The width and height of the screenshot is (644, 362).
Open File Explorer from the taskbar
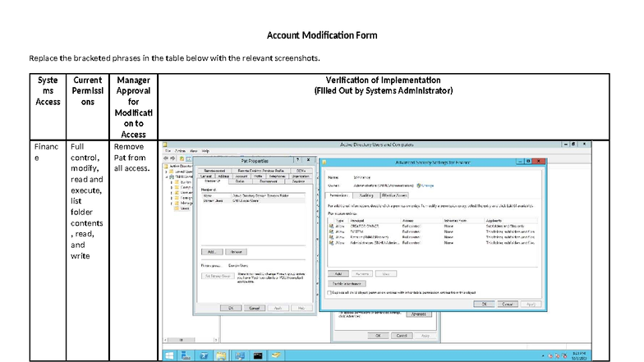[222, 355]
